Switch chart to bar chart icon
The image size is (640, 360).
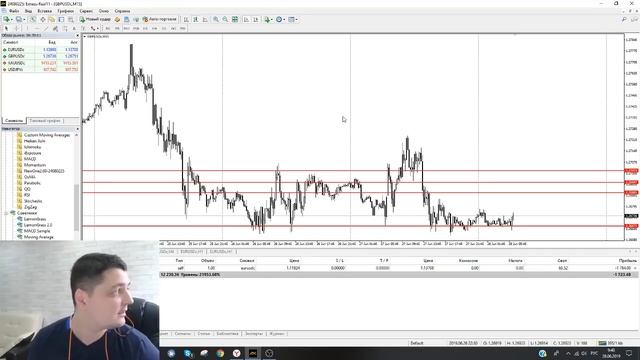pos(186,19)
